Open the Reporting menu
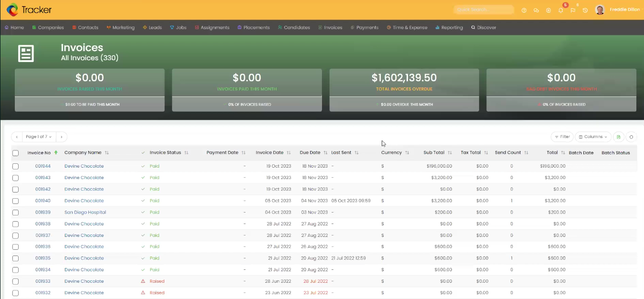Viewport: 644px width, 299px height. pos(449,28)
